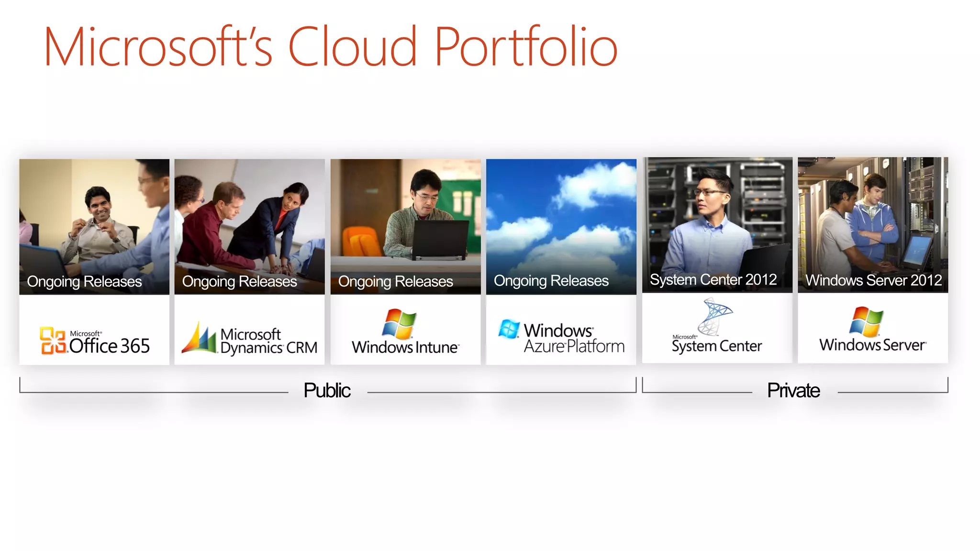Select the Windows Server datacenter photo
Image resolution: width=980 pixels, height=551 pixels.
coord(873,225)
